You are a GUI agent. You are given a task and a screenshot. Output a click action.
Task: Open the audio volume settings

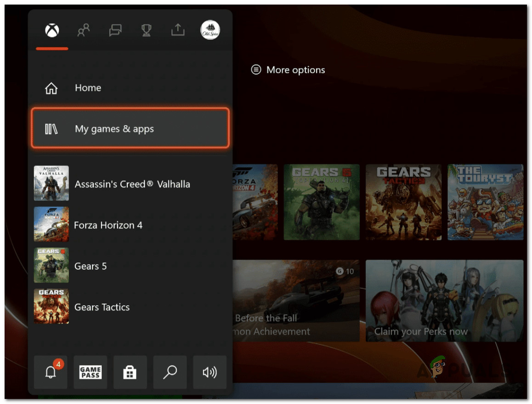[209, 372]
